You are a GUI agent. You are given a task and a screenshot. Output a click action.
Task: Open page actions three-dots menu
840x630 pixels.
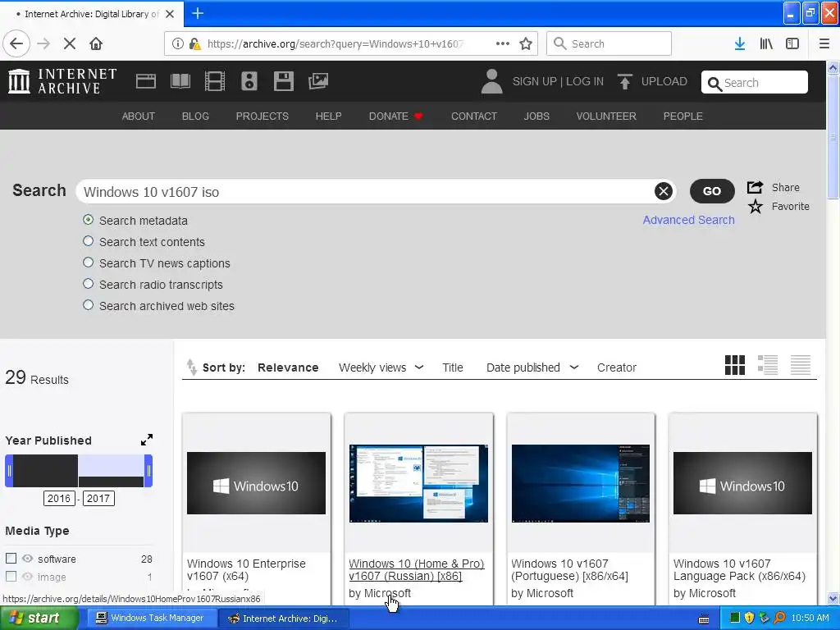point(503,43)
